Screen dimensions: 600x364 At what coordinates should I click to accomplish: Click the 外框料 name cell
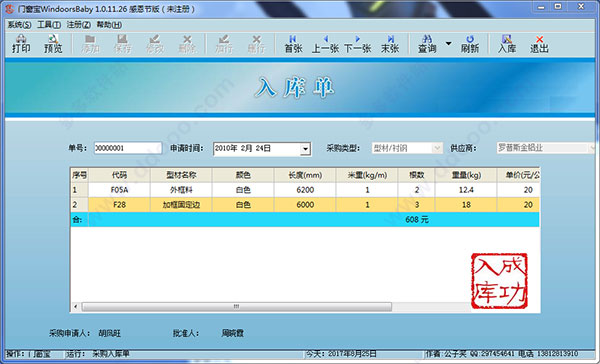[181, 190]
